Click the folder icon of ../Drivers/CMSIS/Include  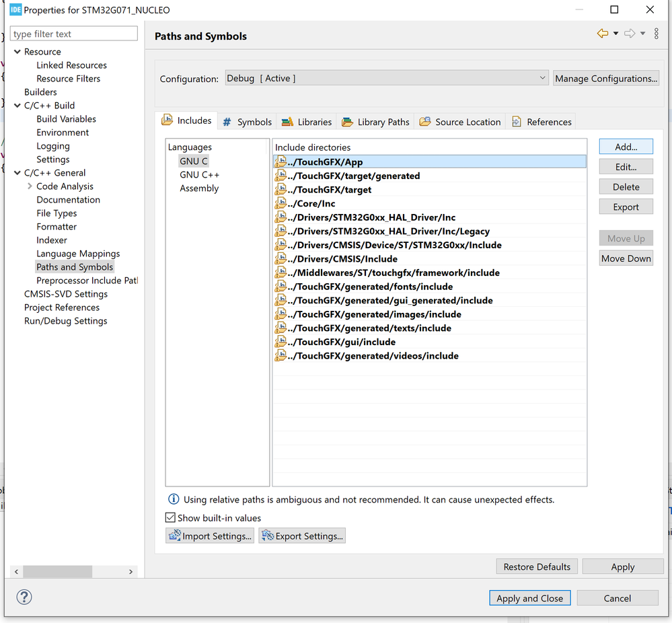click(281, 258)
